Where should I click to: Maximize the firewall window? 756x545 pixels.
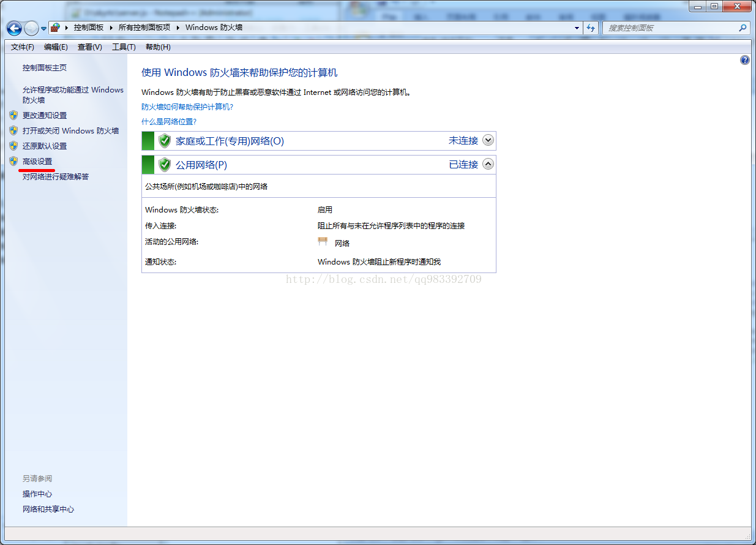coord(714,6)
